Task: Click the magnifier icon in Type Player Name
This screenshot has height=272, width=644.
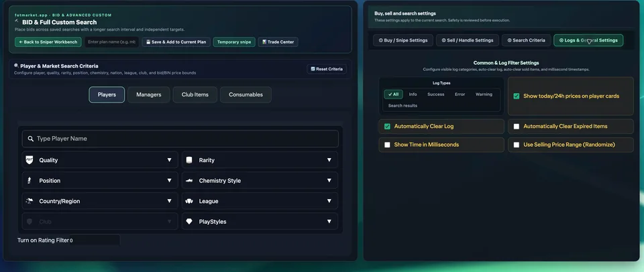Action: tap(30, 139)
